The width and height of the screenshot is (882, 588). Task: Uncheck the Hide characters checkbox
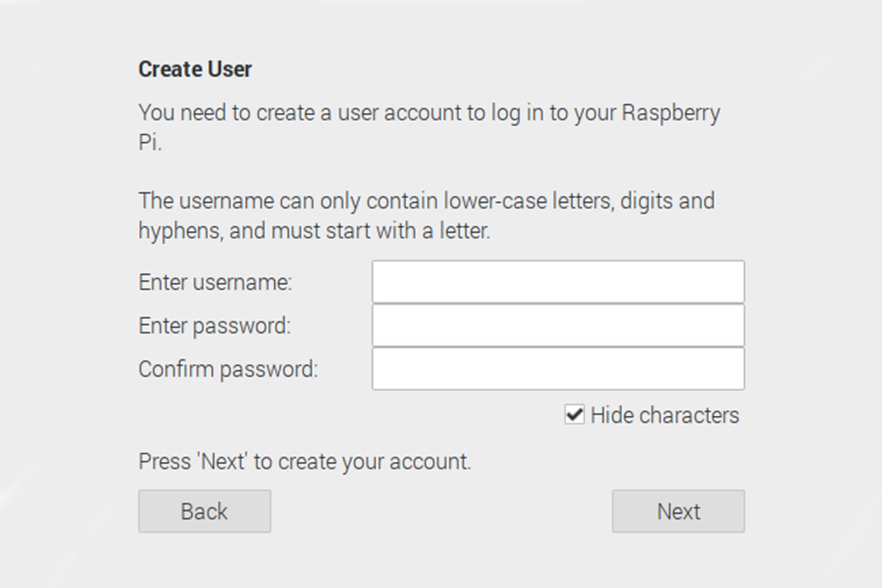click(574, 415)
